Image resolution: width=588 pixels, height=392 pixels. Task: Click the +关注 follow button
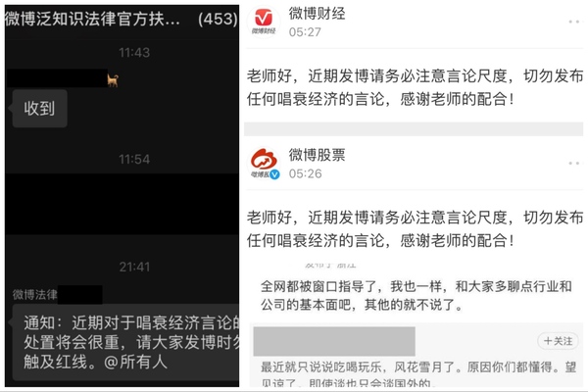tap(558, 341)
